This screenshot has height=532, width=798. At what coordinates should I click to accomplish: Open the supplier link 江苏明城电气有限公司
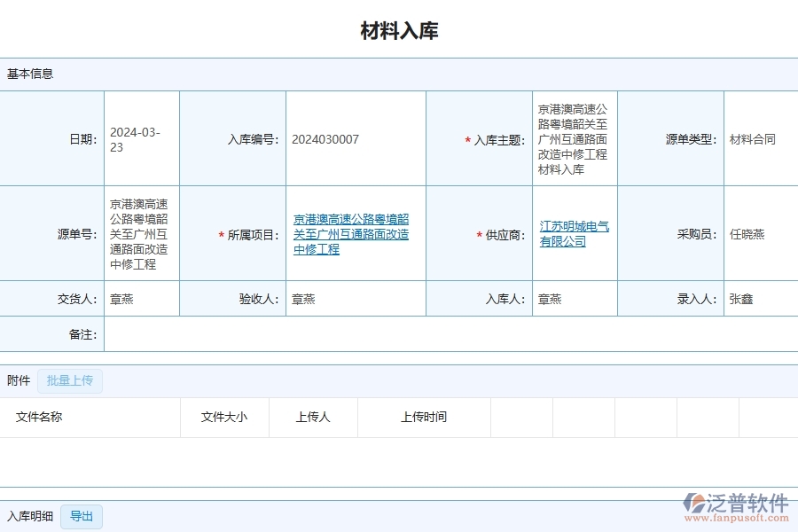[572, 234]
